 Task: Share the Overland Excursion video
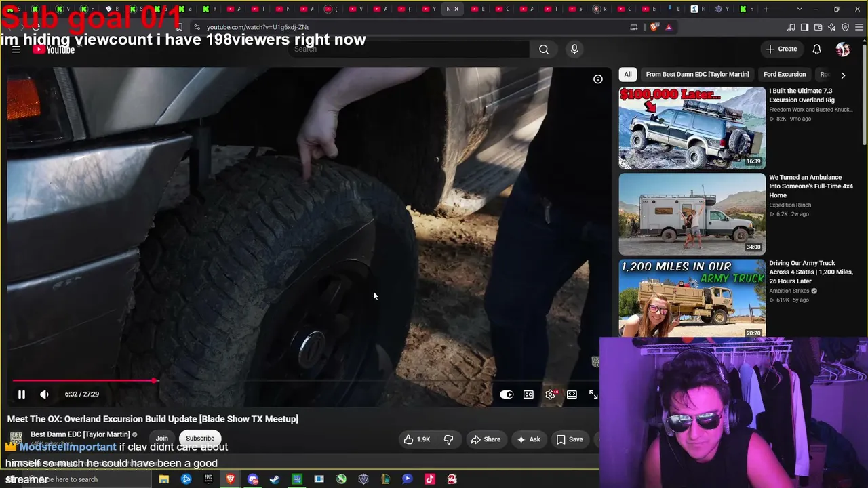click(x=486, y=439)
